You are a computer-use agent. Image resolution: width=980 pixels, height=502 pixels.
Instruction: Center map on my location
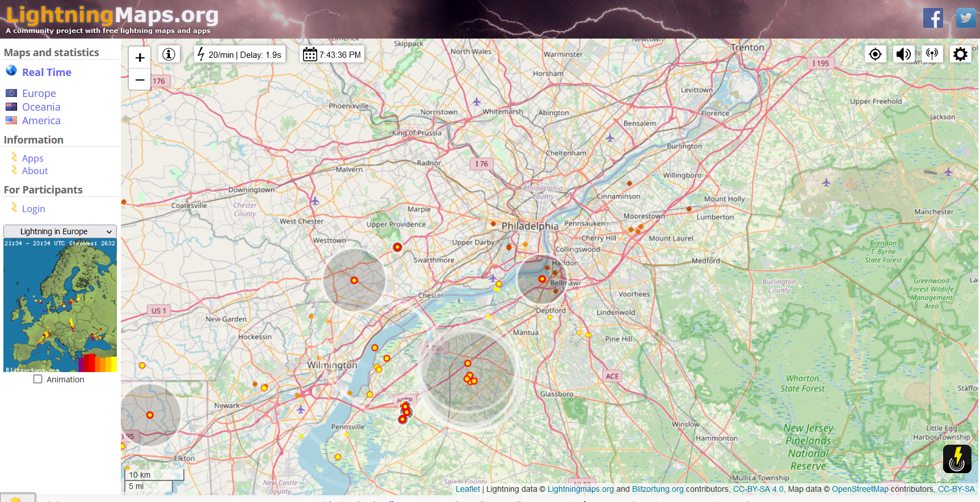click(x=875, y=54)
